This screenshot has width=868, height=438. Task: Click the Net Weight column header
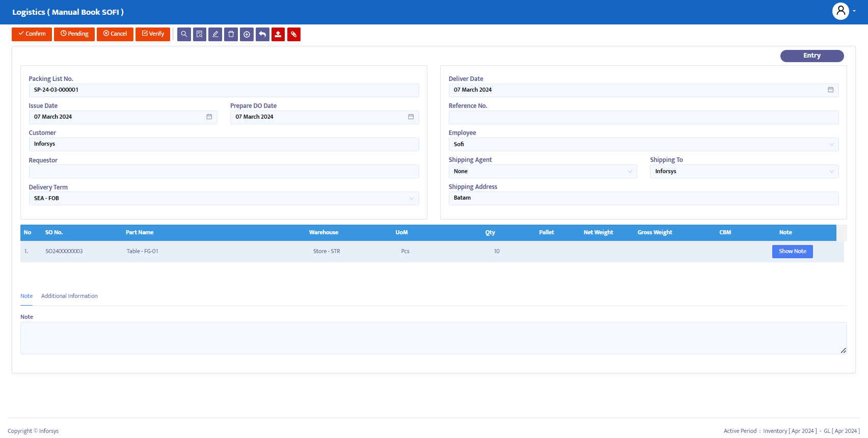(599, 232)
